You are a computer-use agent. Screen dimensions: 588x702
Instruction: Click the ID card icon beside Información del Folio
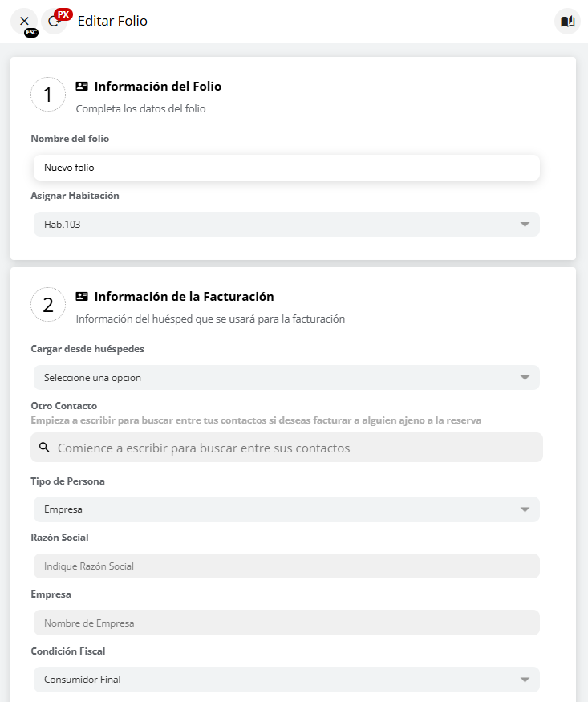[x=82, y=87]
